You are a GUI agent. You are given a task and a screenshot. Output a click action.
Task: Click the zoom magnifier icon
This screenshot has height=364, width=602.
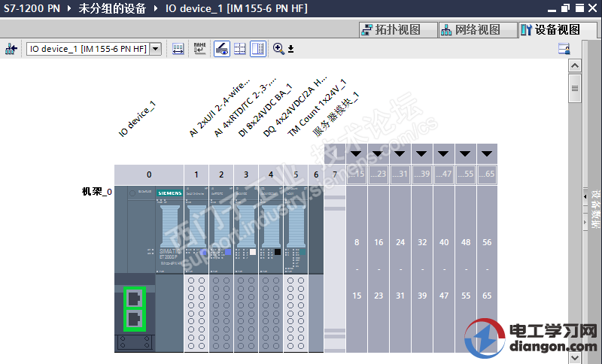pyautogui.click(x=278, y=49)
